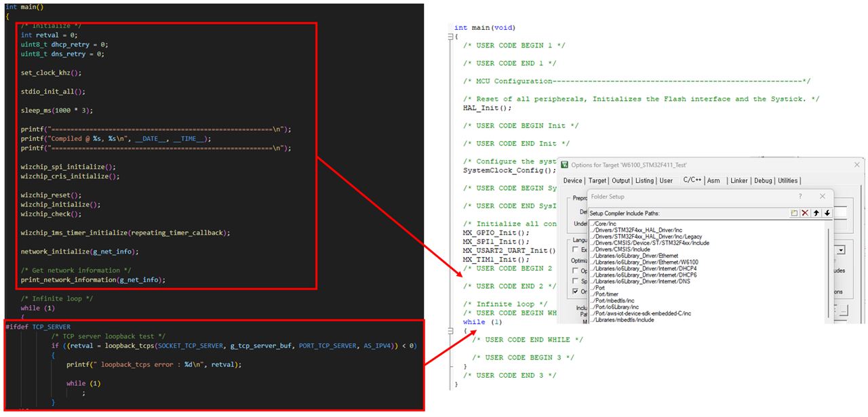Click the wizchip_spi_initialize(); line
The height and width of the screenshot is (417, 868).
[68, 166]
